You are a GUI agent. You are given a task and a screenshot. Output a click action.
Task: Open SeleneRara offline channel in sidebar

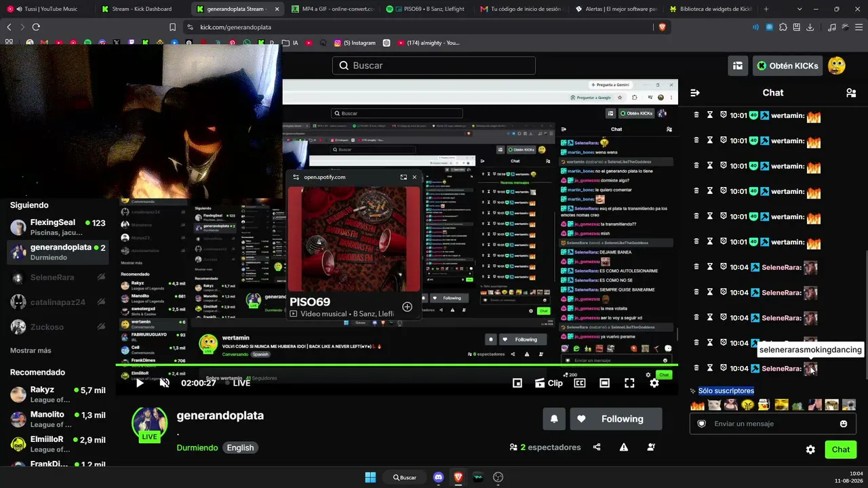click(x=58, y=277)
